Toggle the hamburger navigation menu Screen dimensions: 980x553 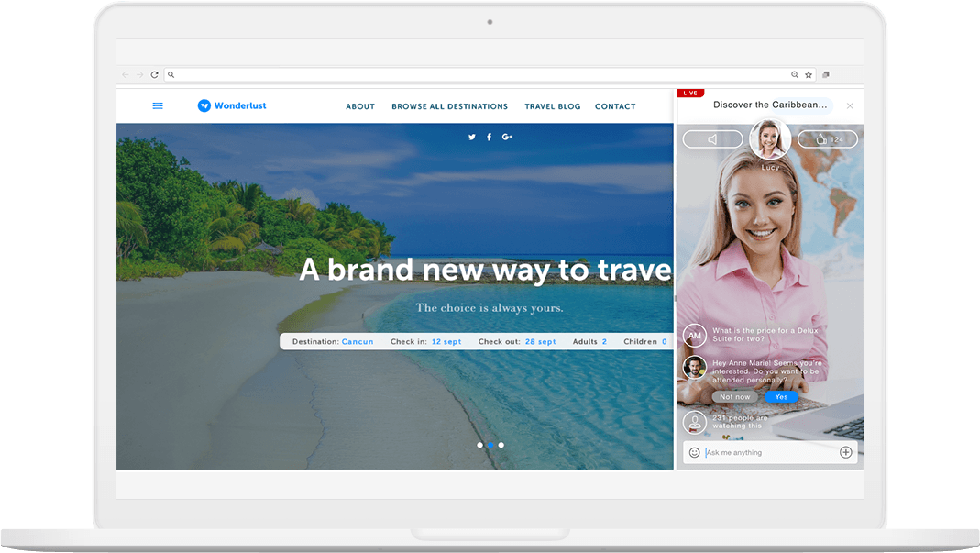(x=157, y=105)
